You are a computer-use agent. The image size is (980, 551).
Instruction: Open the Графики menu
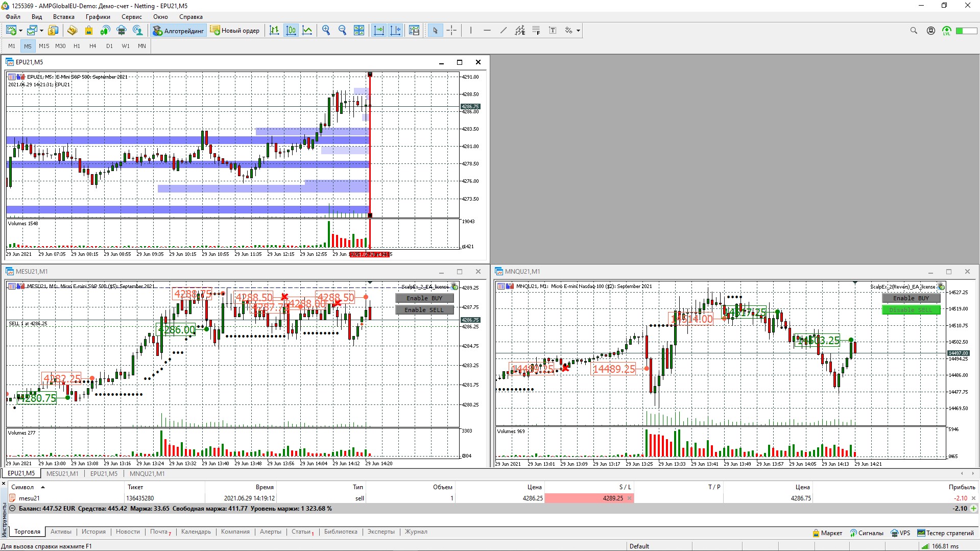click(98, 17)
